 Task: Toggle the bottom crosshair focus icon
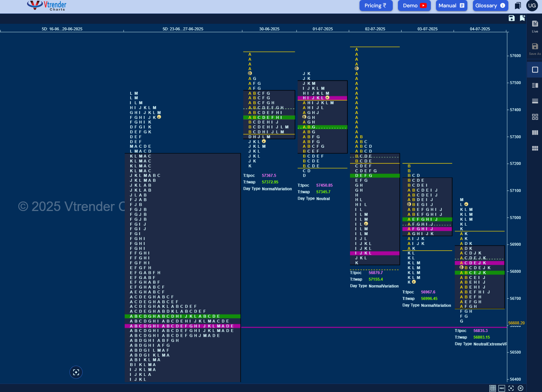pos(511,388)
